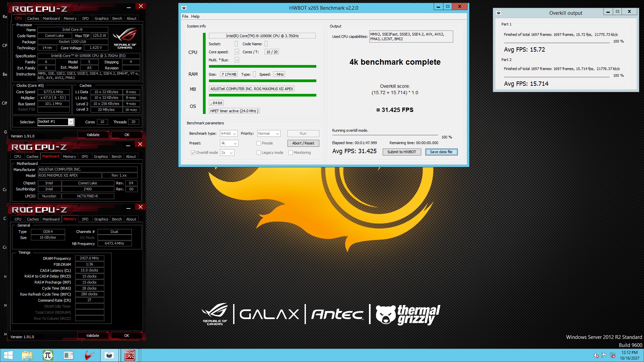The width and height of the screenshot is (644, 362).
Task: Click the Part 2 progress bar
Action: point(557,77)
